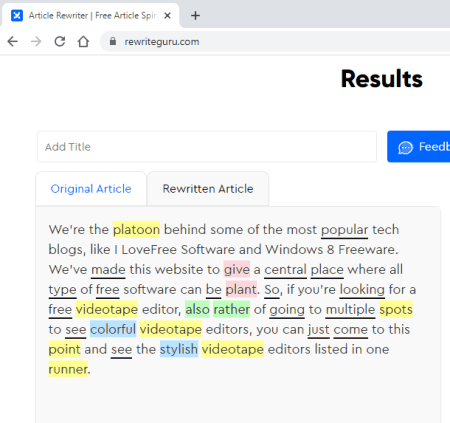Click the underlined word 'popular'
This screenshot has width=450, height=423.
pyautogui.click(x=344, y=230)
